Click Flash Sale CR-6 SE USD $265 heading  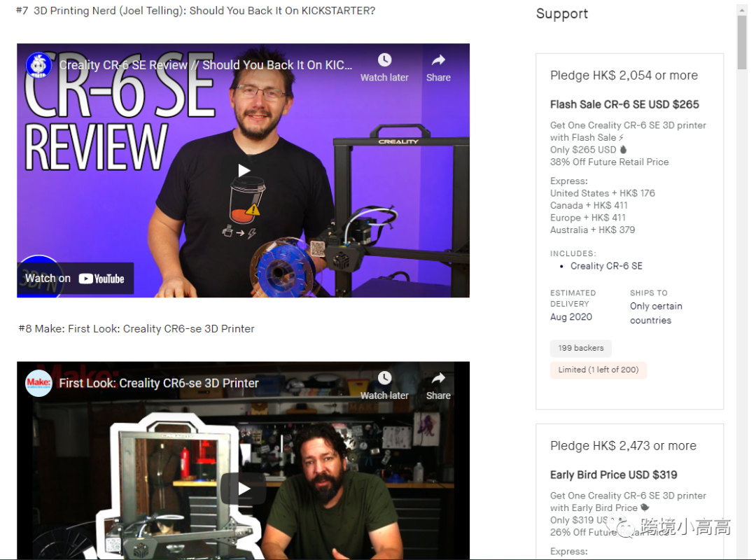(x=624, y=105)
